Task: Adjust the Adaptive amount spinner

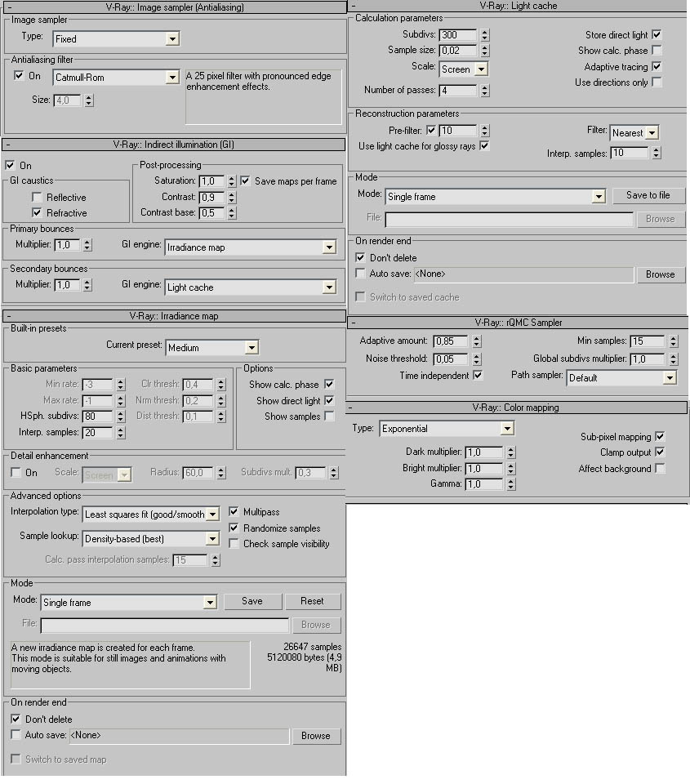Action: point(477,341)
